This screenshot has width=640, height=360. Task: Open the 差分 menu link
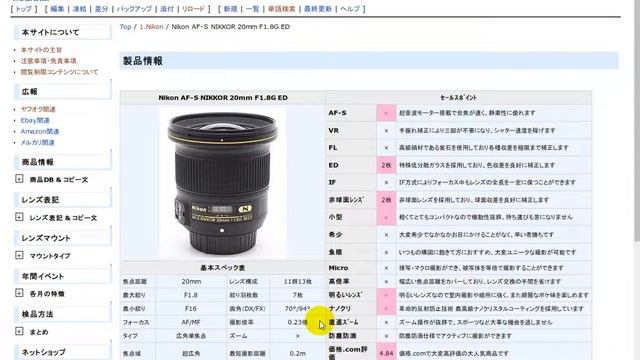(101, 9)
